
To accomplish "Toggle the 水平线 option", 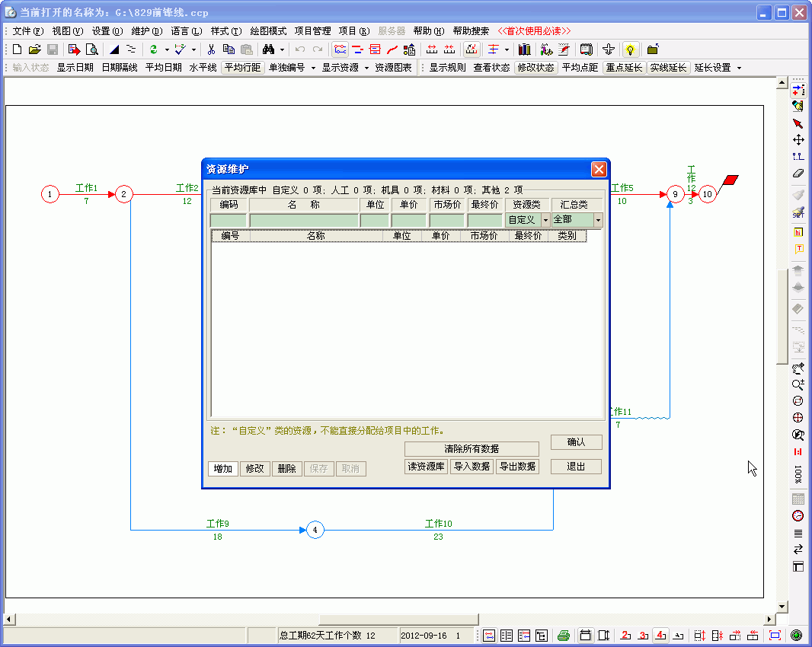I will point(203,68).
